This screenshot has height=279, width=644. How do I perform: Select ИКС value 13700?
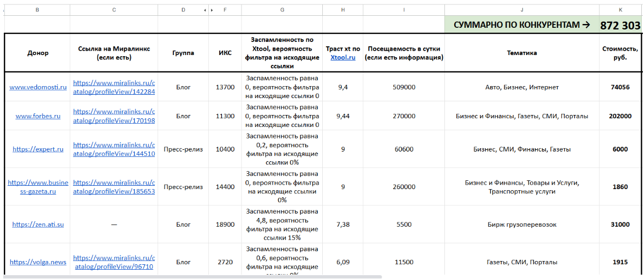[225, 87]
